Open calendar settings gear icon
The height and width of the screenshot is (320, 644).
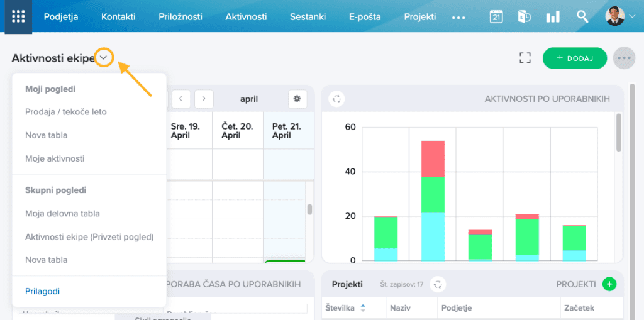(297, 99)
